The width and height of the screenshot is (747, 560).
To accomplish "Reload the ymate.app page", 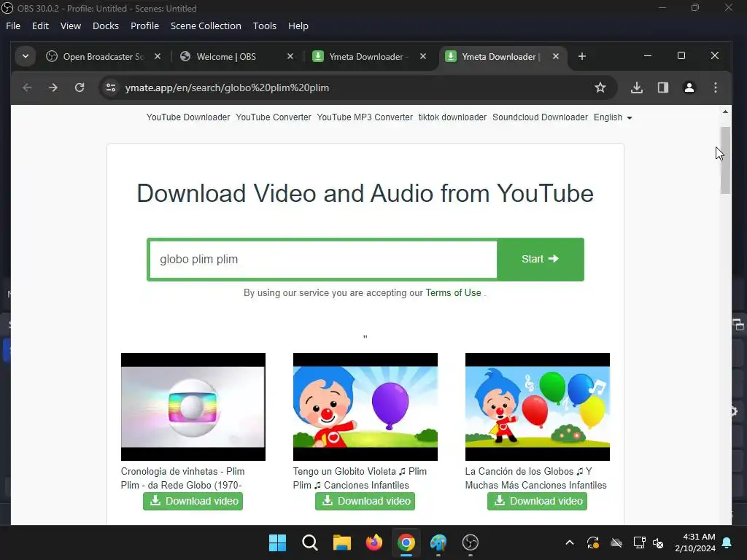I will click(x=80, y=87).
